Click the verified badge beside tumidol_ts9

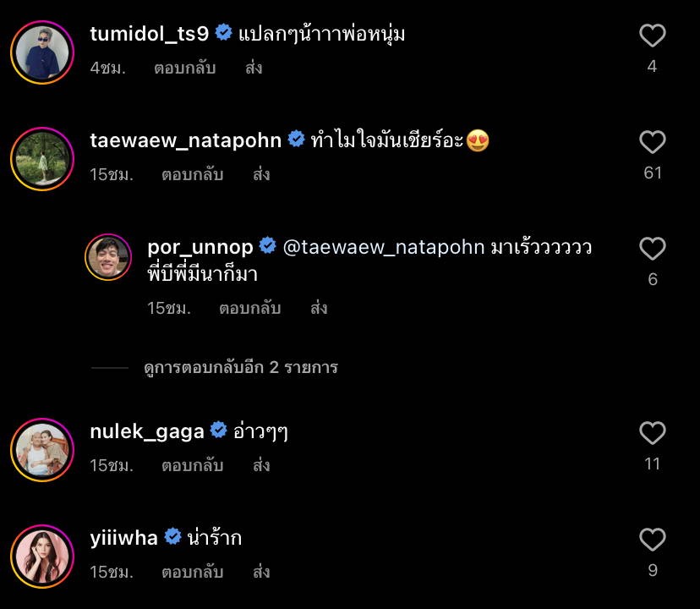tap(223, 31)
